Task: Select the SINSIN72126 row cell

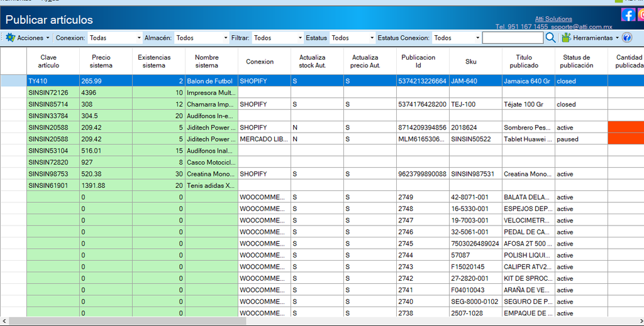Action: pyautogui.click(x=53, y=93)
